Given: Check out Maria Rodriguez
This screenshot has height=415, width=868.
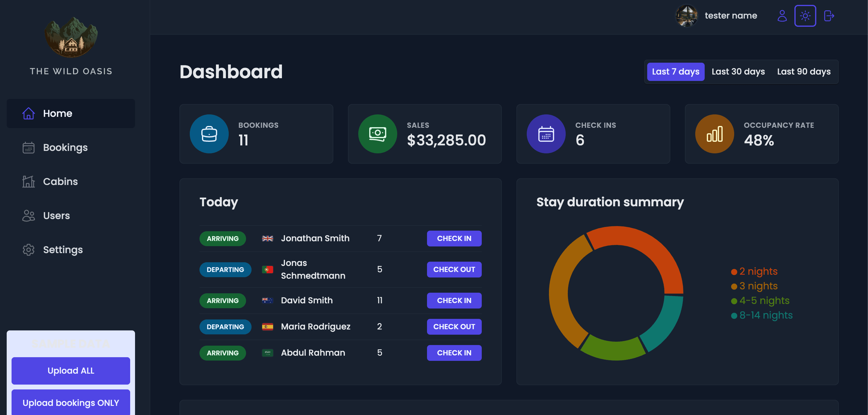Looking at the screenshot, I should (454, 327).
